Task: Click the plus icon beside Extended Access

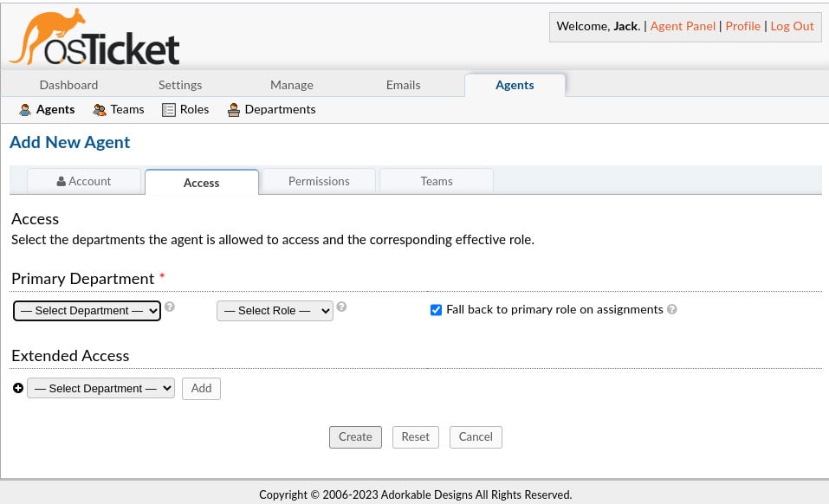Action: click(18, 388)
